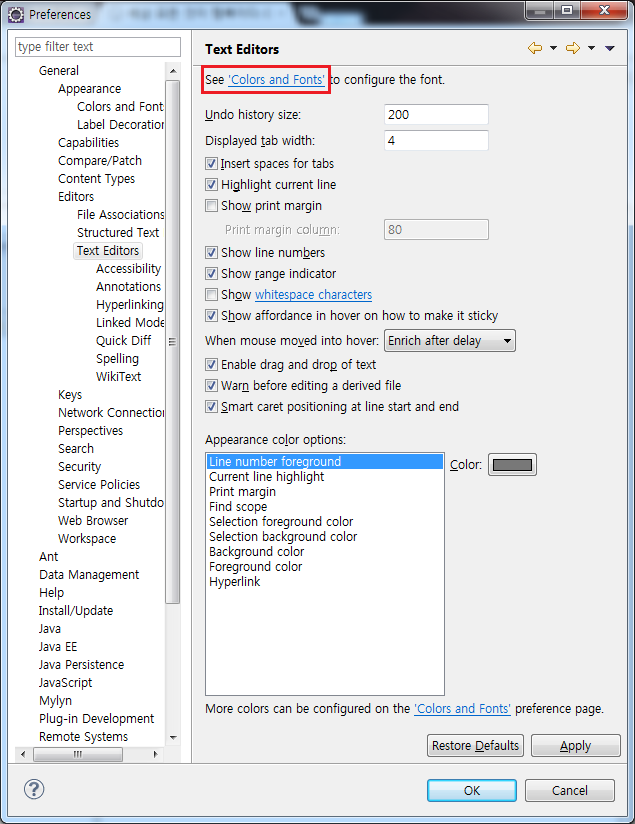Click the back navigation arrow icon

535,48
